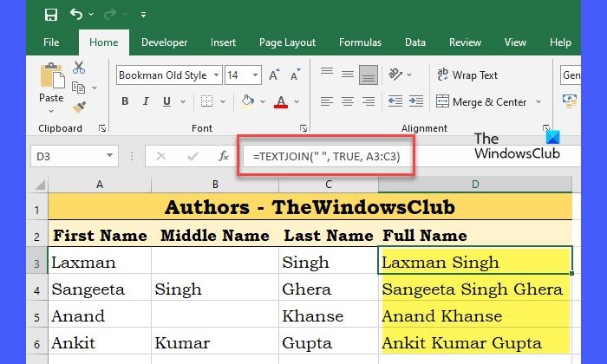Apply the Fill Color paint bucket
The width and height of the screenshot is (607, 364).
[x=248, y=101]
